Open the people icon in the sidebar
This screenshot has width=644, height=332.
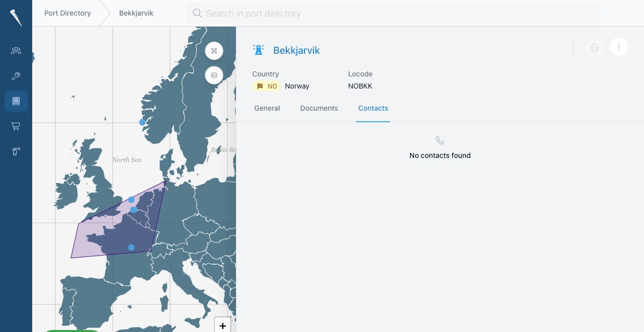(16, 51)
